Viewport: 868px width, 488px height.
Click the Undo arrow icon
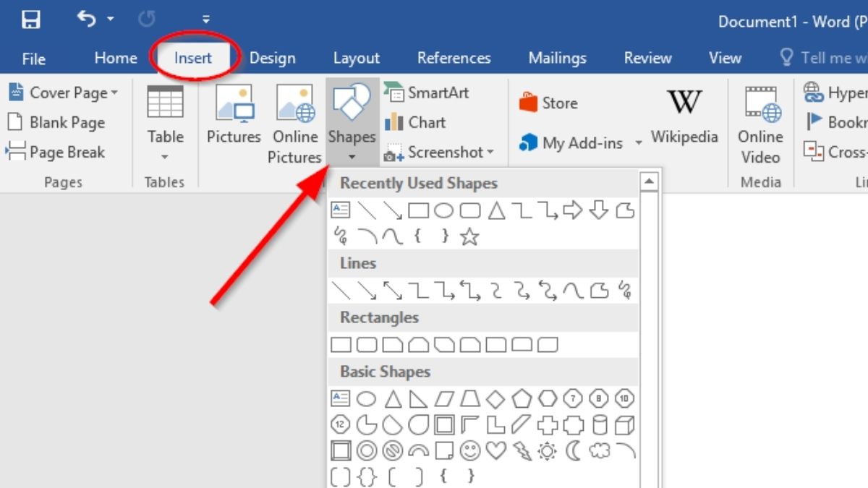[86, 20]
